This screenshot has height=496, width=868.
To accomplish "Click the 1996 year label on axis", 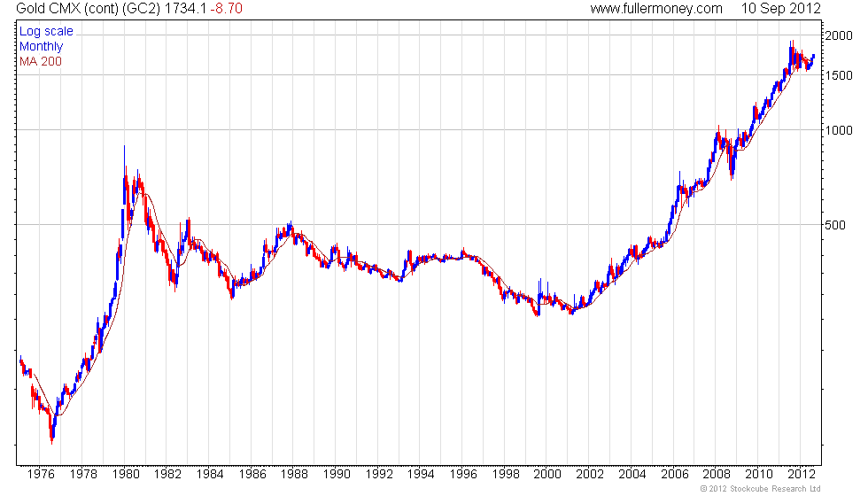I will 463,475.
